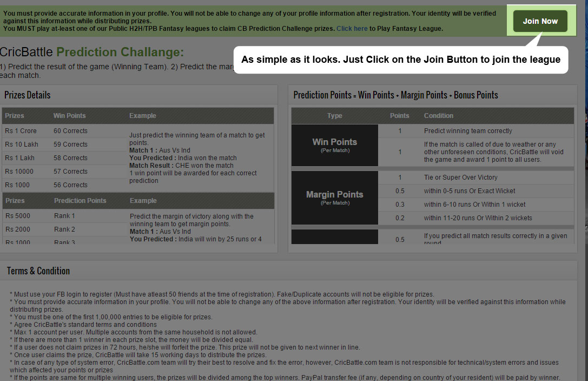Screen dimensions: 588x381
Task: Select the 'Rs 5000' prize cell
Action: 18,215
